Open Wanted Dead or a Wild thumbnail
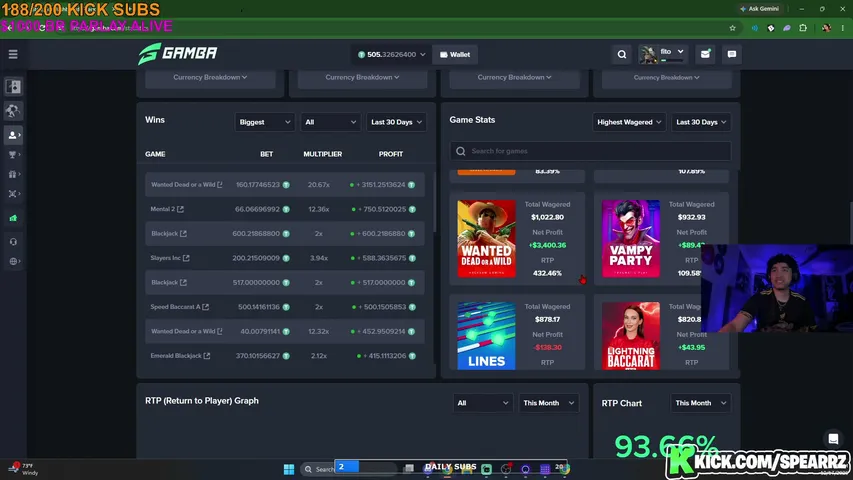The height and width of the screenshot is (480, 853). [486, 238]
